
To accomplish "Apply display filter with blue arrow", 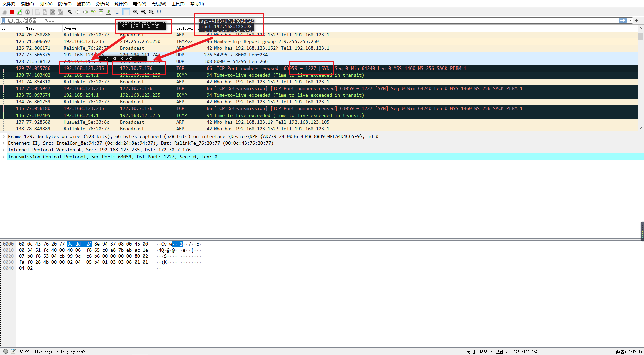I will (x=623, y=20).
